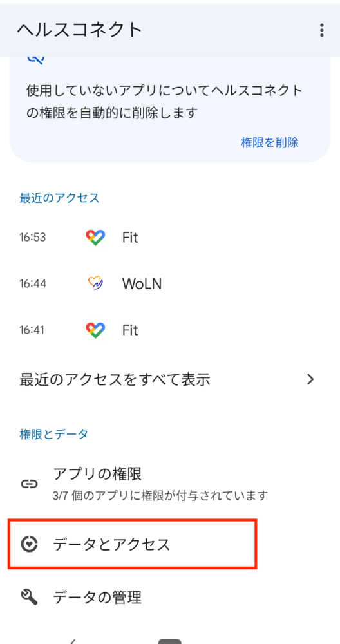Click the link icon beside アプリの権限
Image resolution: width=340 pixels, height=644 pixels.
click(30, 484)
